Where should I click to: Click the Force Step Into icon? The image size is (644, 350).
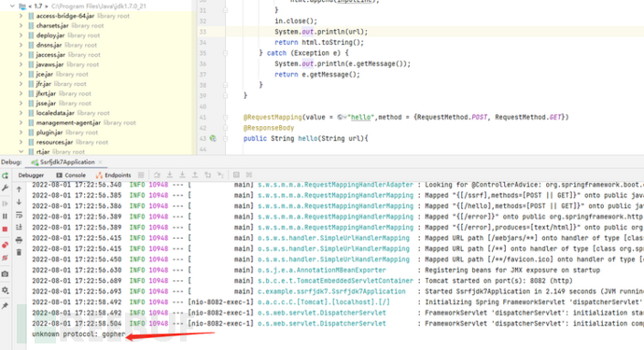pos(182,175)
